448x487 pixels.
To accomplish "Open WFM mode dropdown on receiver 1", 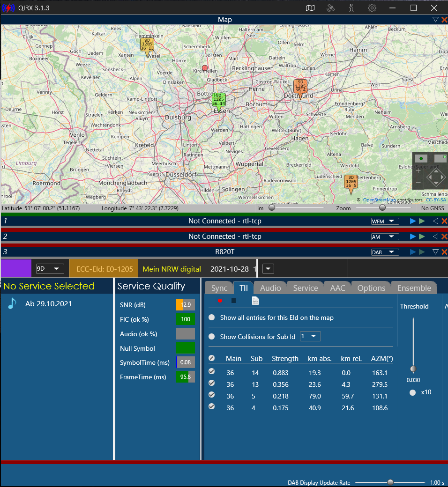I will pyautogui.click(x=385, y=221).
